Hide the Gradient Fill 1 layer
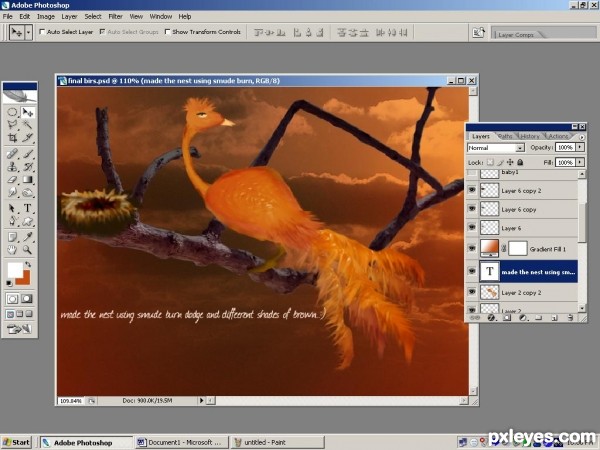This screenshot has height=450, width=600. [x=472, y=249]
